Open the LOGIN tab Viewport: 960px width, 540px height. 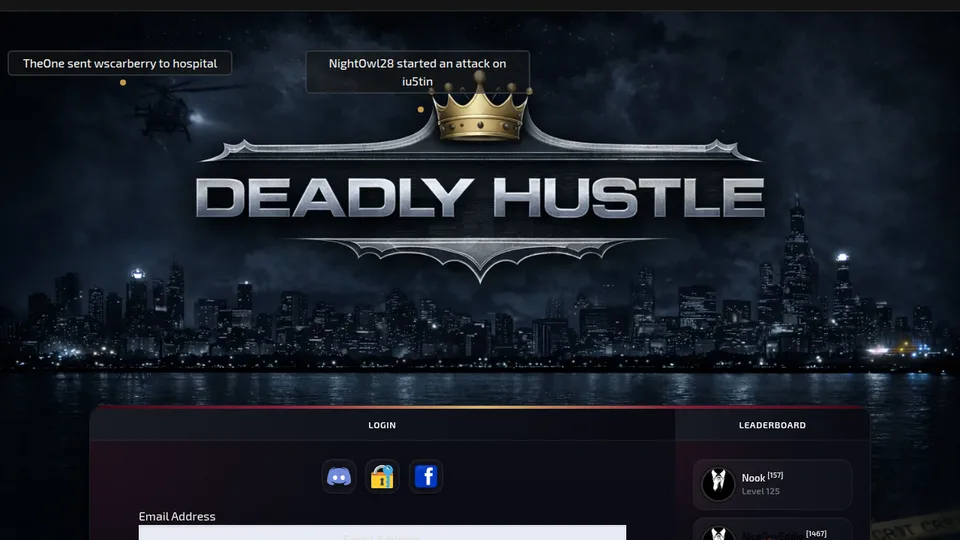[x=382, y=425]
